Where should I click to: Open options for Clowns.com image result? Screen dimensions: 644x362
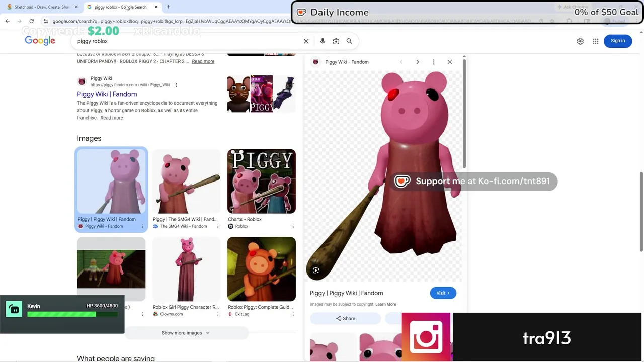point(218,314)
